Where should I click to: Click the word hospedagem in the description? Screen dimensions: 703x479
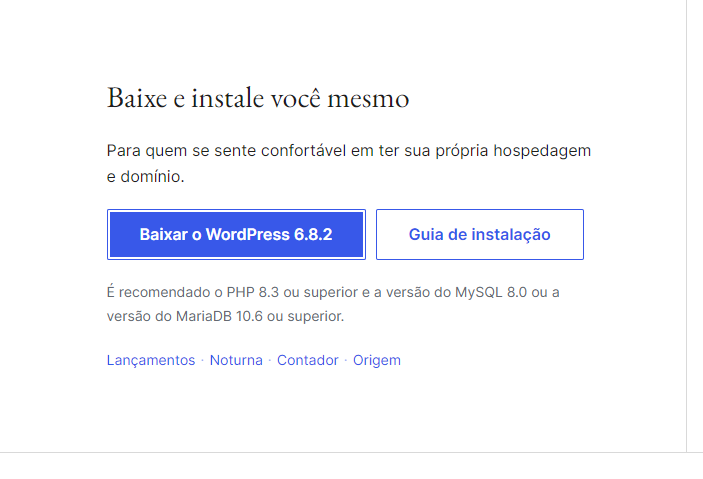[542, 151]
